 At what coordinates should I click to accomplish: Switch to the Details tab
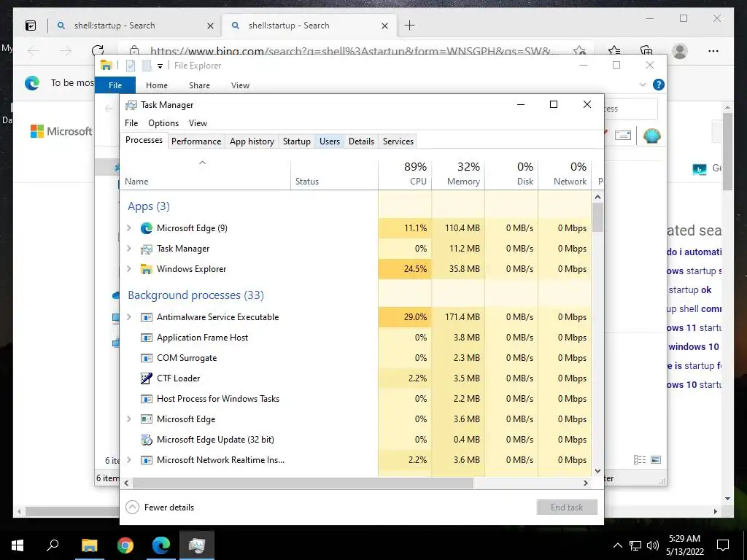[361, 141]
